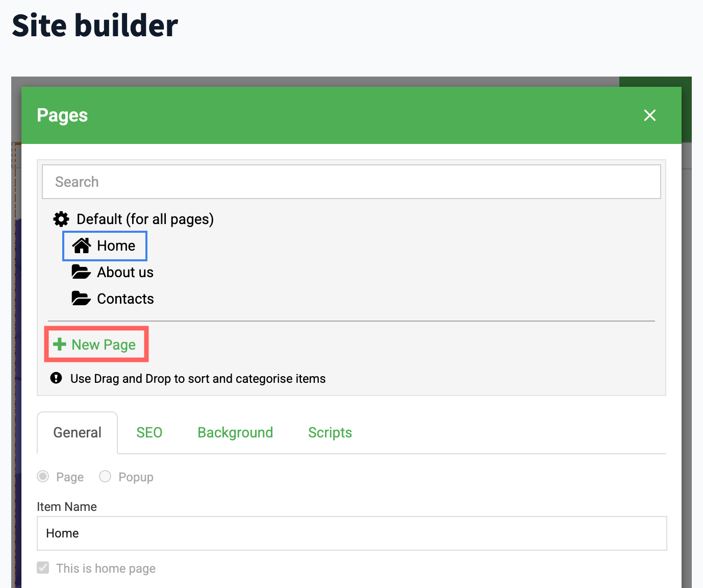The image size is (703, 588).
Task: Select the Popup radio button
Action: tap(105, 477)
